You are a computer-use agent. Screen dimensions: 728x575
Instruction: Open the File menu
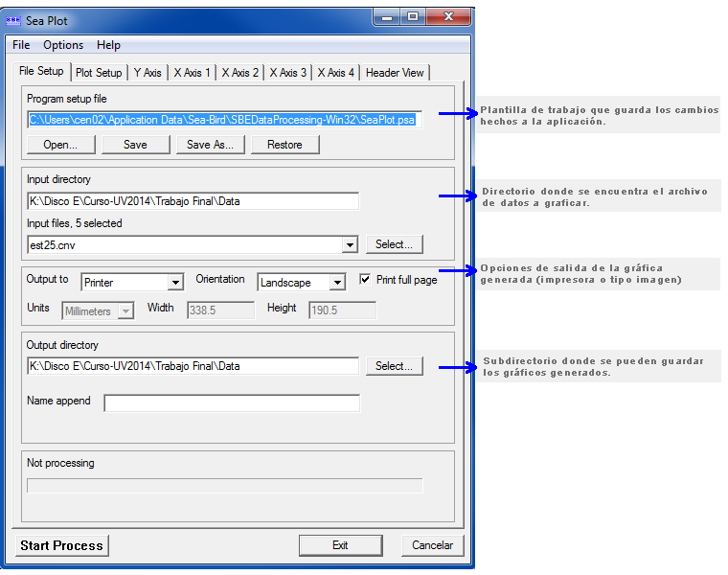click(x=21, y=45)
